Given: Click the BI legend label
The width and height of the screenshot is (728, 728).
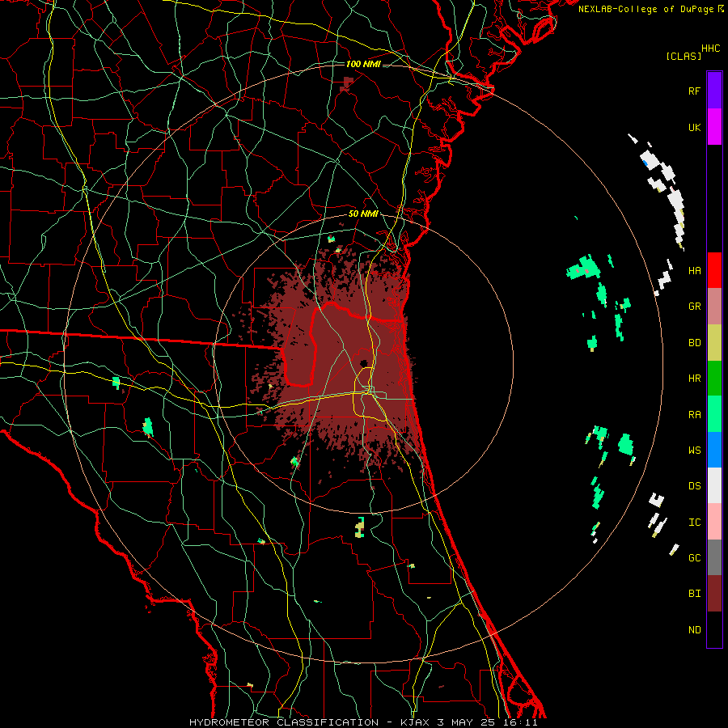Looking at the screenshot, I should [x=694, y=594].
